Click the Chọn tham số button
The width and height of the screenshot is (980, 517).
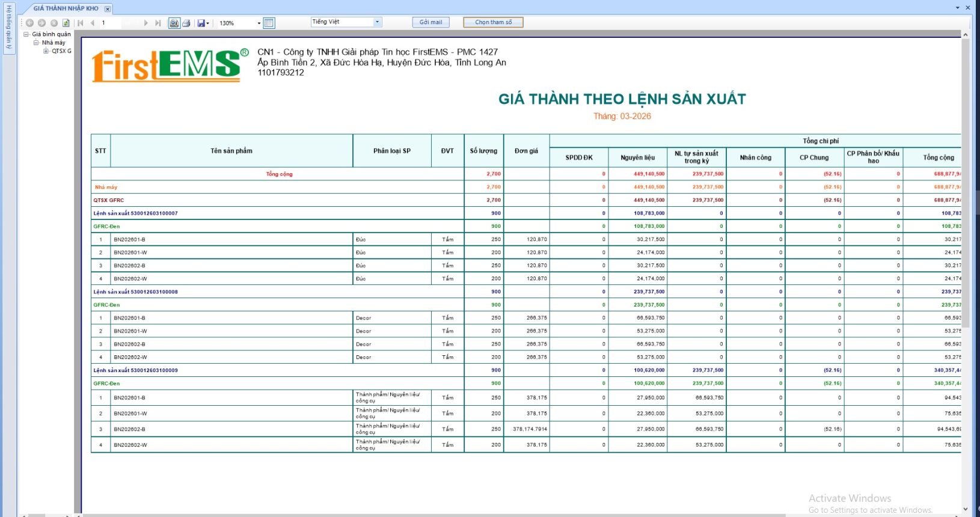(493, 22)
